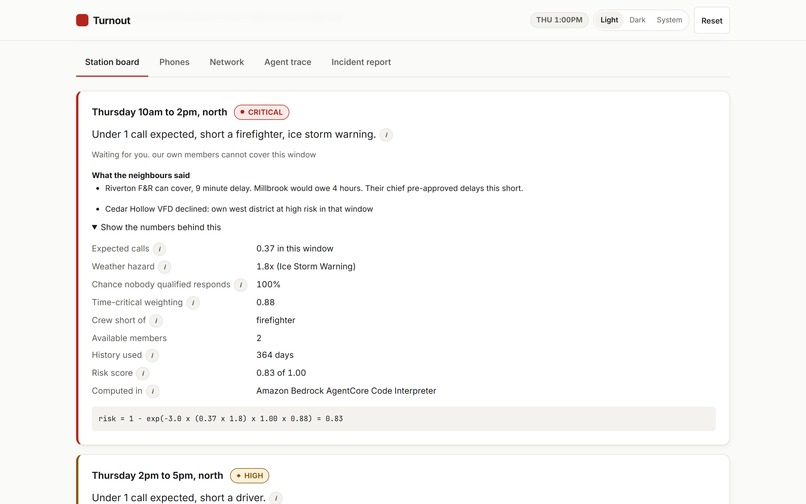This screenshot has height=504, width=806.
Task: Collapse Show the numbers behind this
Action: [x=156, y=227]
